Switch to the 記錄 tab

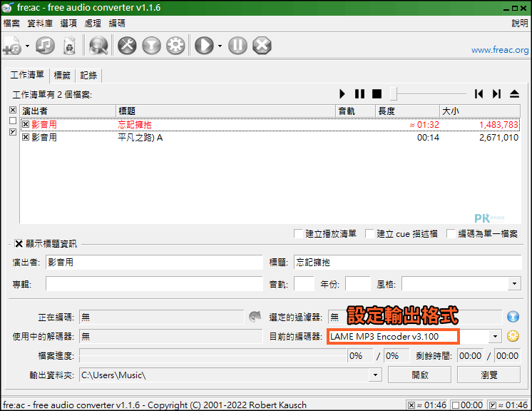88,76
